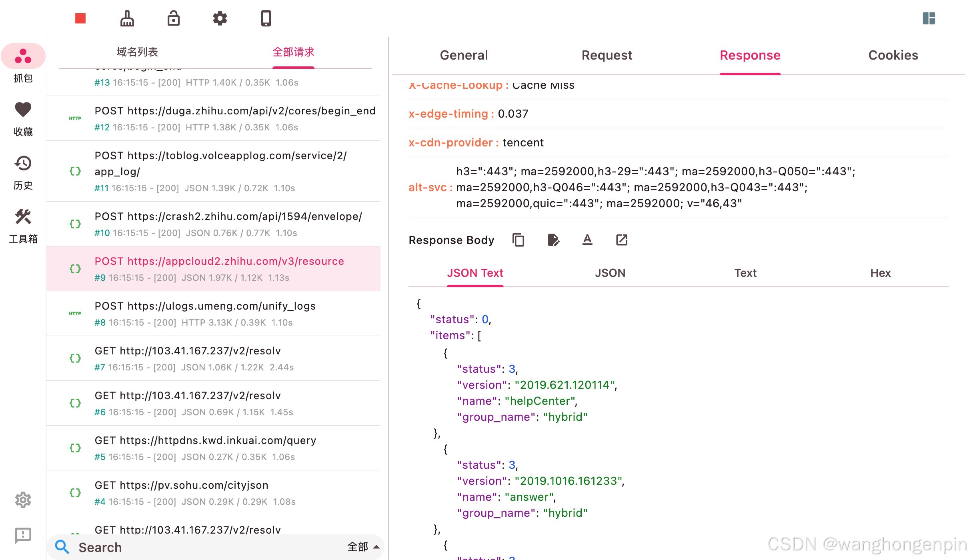
Task: Open response body in external viewer icon
Action: pyautogui.click(x=621, y=240)
